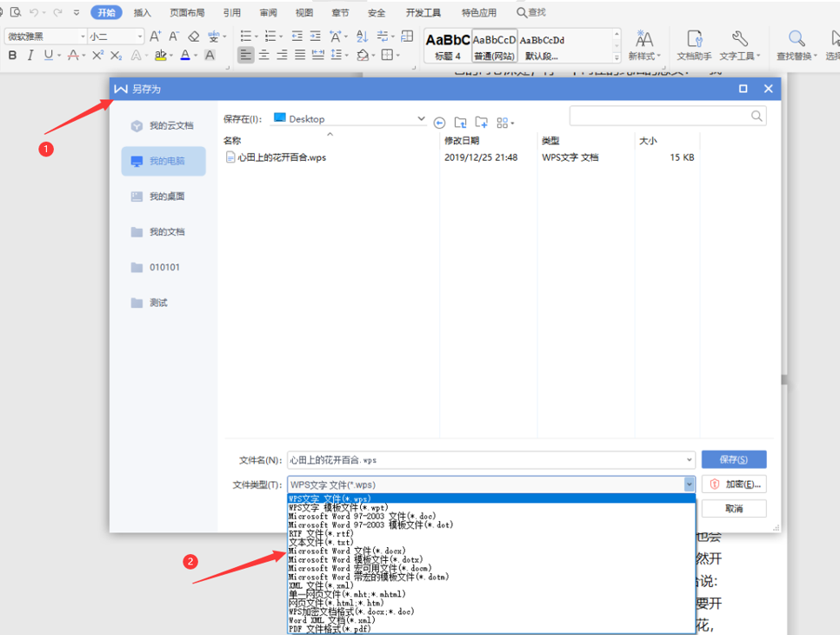
Task: Switch to the 审阅 tab
Action: [268, 12]
